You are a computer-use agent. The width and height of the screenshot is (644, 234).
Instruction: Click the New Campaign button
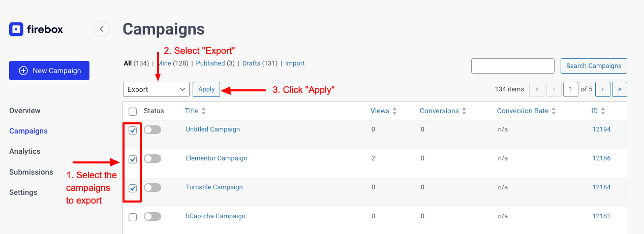49,71
